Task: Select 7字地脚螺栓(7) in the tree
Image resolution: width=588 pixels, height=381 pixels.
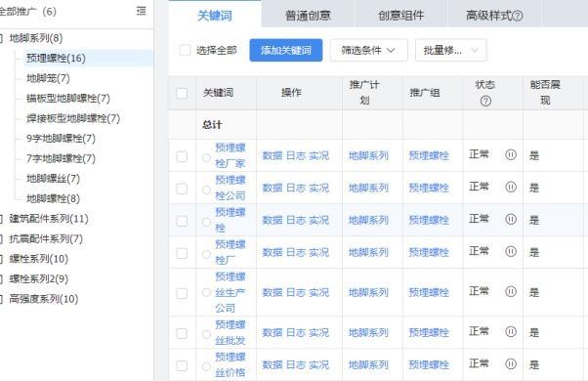Action: click(x=61, y=158)
